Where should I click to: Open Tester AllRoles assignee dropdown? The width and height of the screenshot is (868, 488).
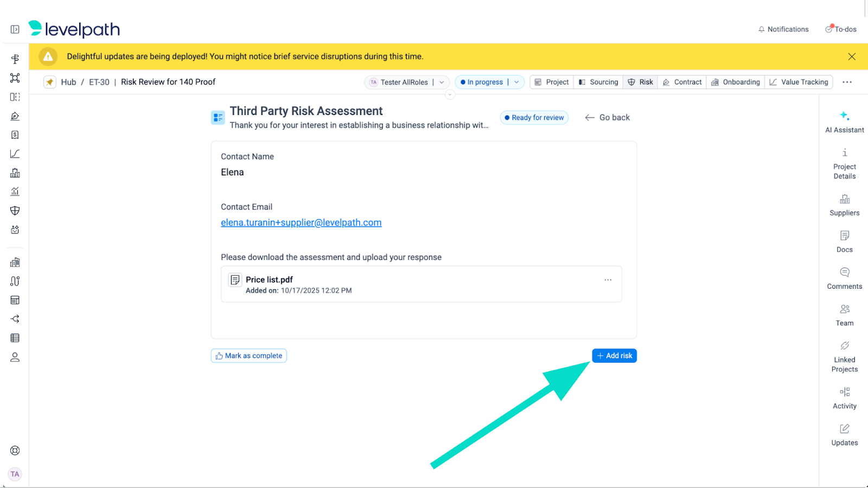point(442,82)
